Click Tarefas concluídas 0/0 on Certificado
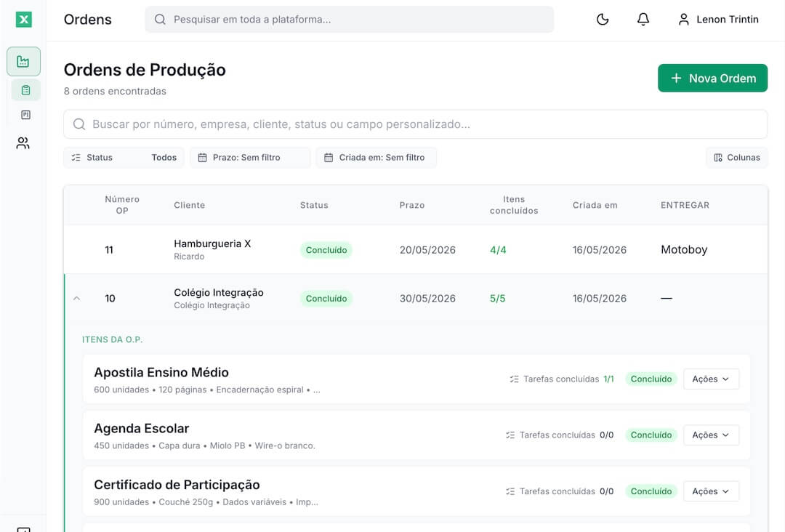 (x=560, y=491)
